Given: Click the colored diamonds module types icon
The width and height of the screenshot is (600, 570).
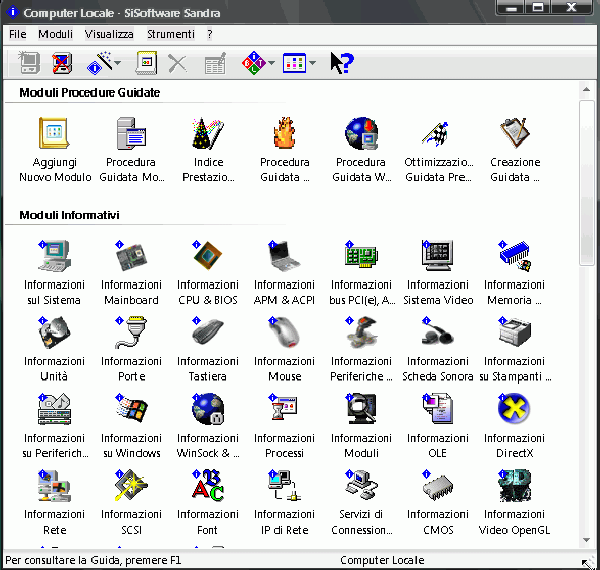Looking at the screenshot, I should (253, 63).
